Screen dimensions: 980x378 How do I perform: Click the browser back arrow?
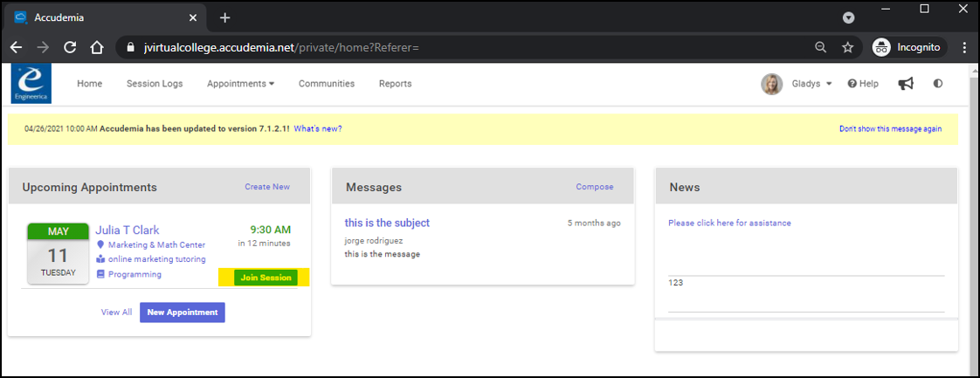[16, 47]
